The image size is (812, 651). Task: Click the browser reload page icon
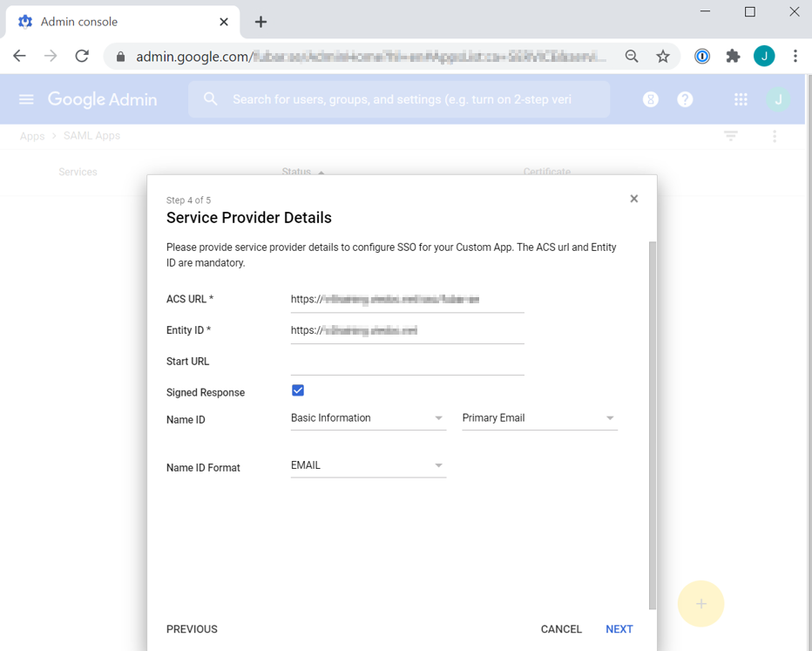coord(82,56)
